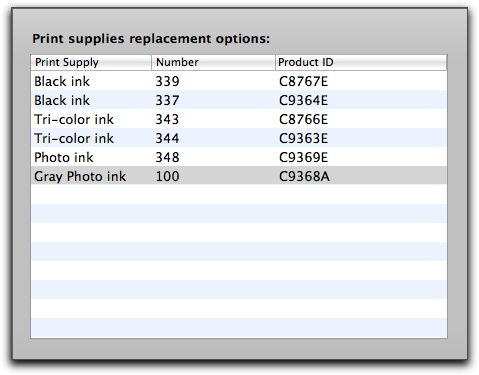The width and height of the screenshot is (479, 375).
Task: Select the Black ink 337 row
Action: [239, 100]
